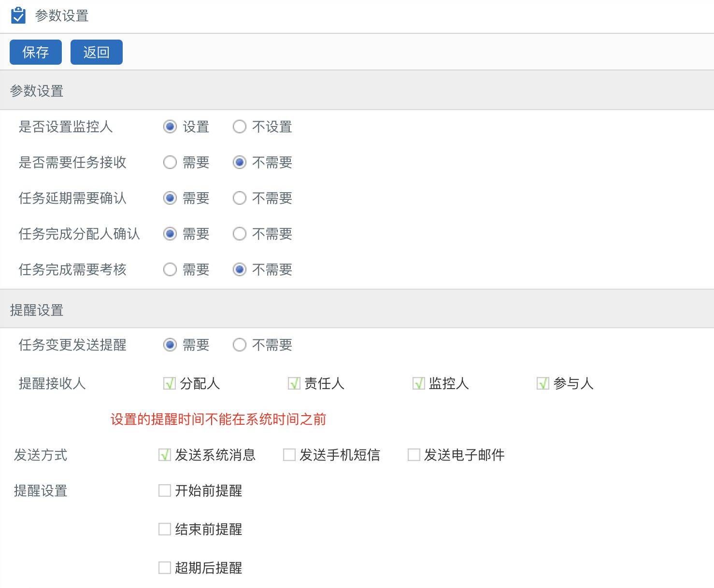
Task: Enable the 发送电子邮件 checkbox
Action: (x=414, y=455)
